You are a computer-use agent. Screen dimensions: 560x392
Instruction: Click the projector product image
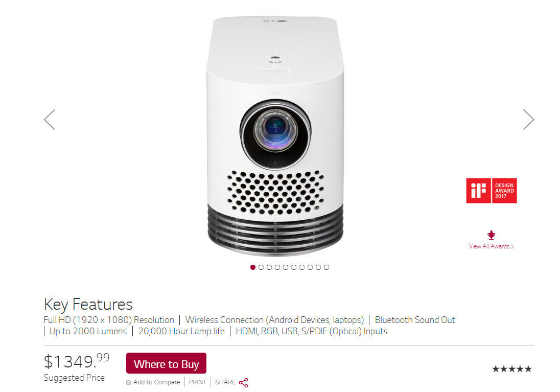click(x=275, y=136)
